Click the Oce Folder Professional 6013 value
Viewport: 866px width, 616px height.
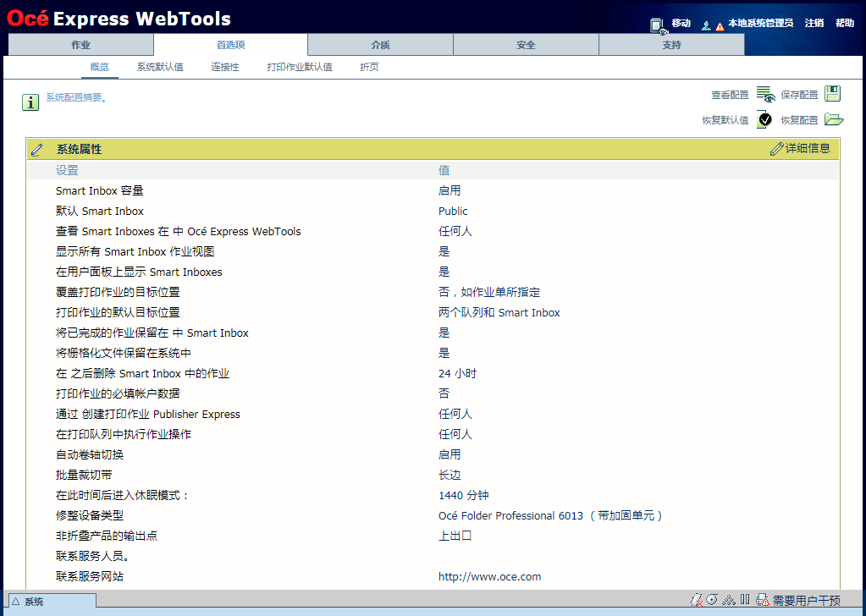550,515
